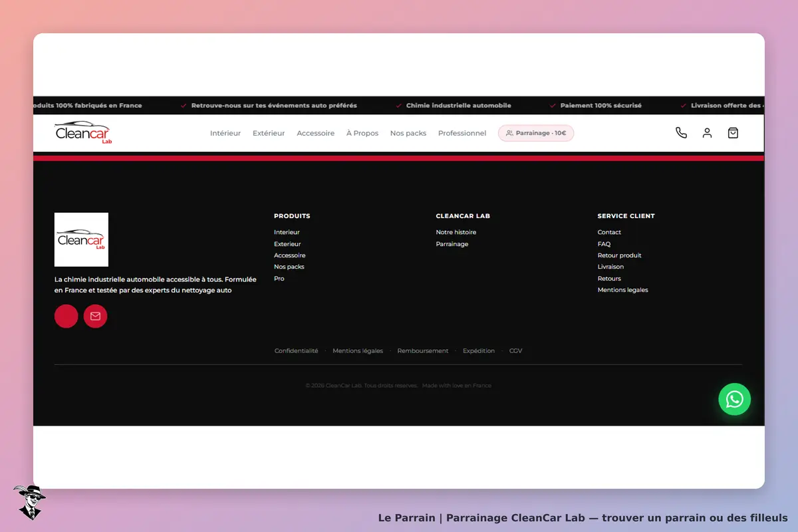
Task: Open footer Pro link
Action: point(279,279)
